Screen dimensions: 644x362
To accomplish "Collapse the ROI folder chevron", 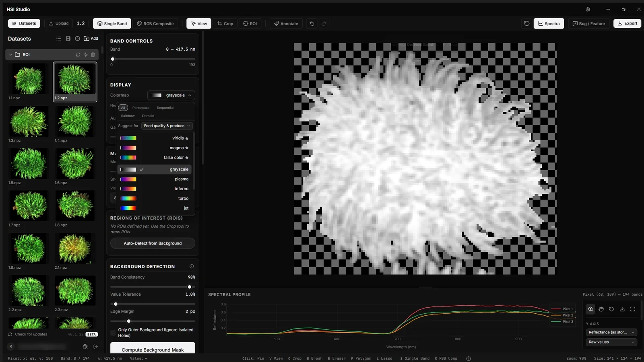I will pos(10,55).
